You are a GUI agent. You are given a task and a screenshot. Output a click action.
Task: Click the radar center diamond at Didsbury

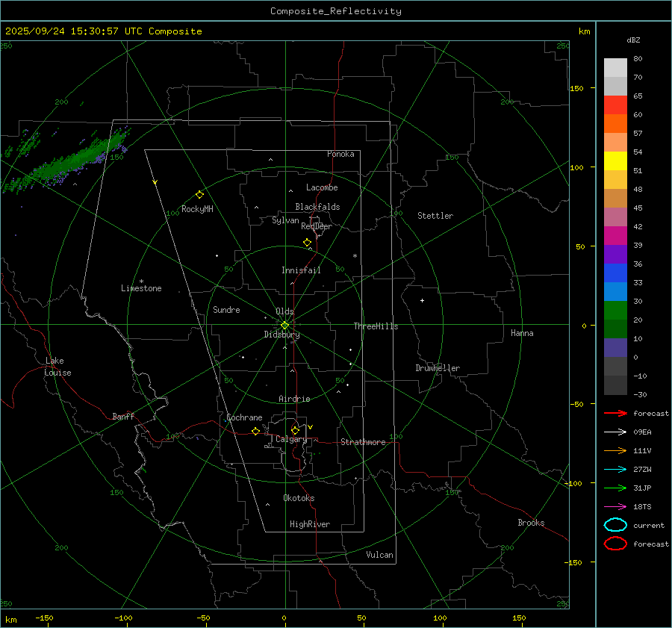[284, 325]
